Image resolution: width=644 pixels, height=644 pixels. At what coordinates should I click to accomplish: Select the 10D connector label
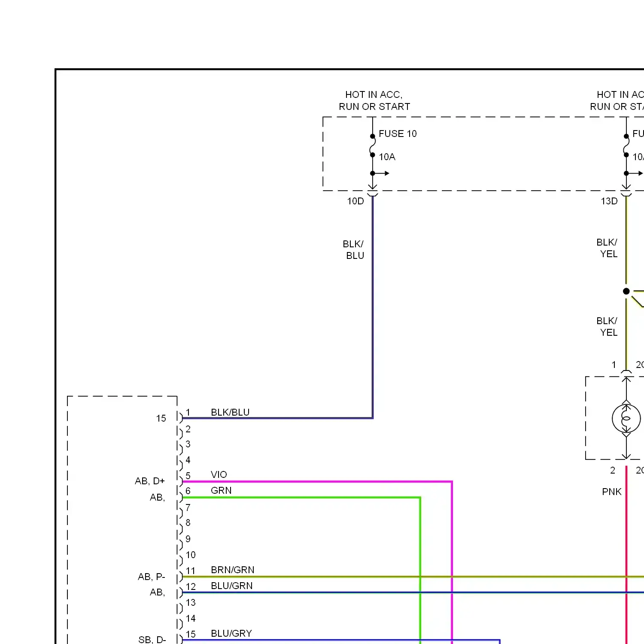(355, 201)
